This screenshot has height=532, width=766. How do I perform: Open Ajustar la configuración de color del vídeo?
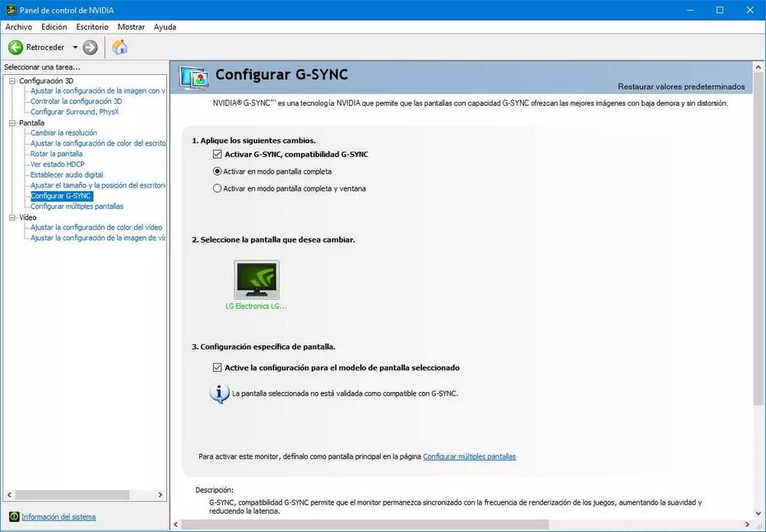coord(97,227)
